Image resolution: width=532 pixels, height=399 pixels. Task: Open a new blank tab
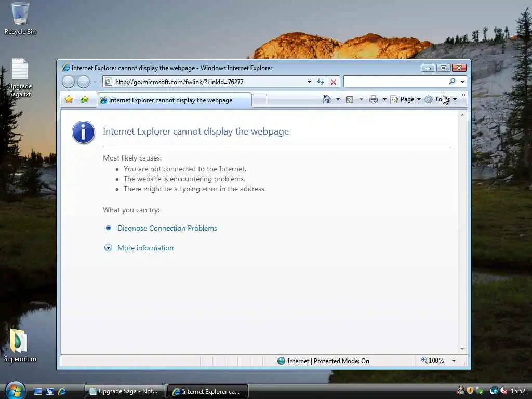259,100
